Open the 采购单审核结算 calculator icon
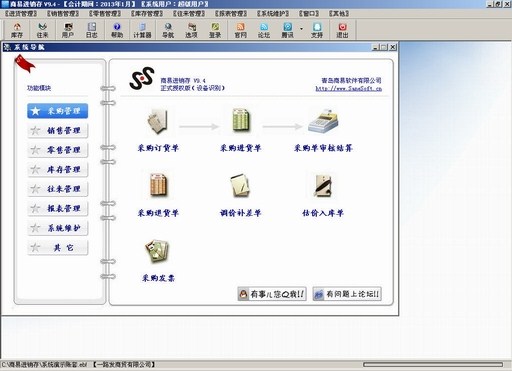 point(323,121)
